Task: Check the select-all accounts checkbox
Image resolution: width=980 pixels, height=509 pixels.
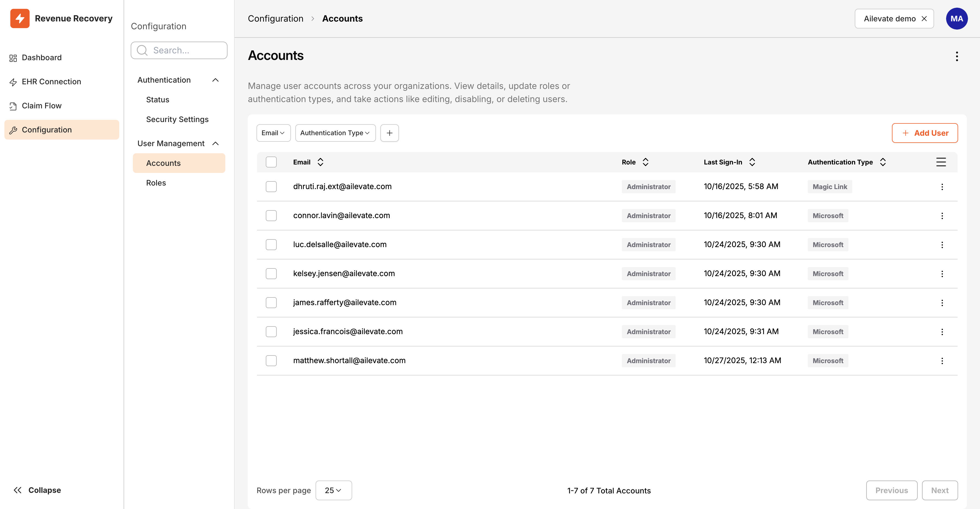Action: 271,162
